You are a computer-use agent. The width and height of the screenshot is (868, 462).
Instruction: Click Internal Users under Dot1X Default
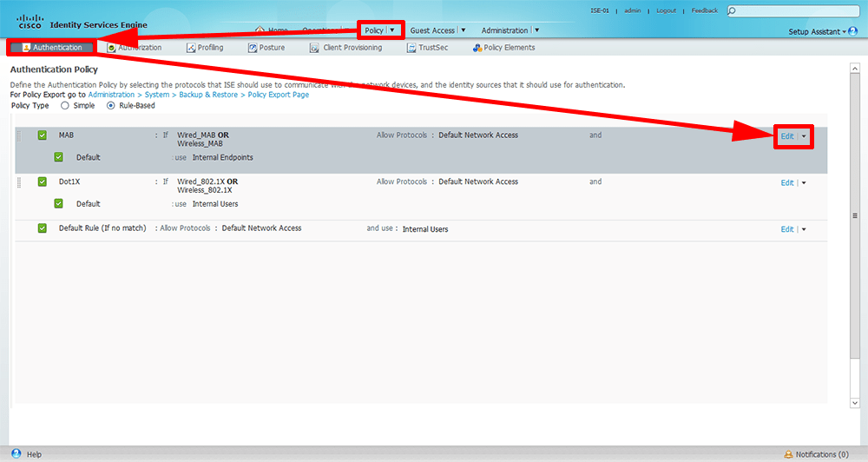[x=215, y=204]
